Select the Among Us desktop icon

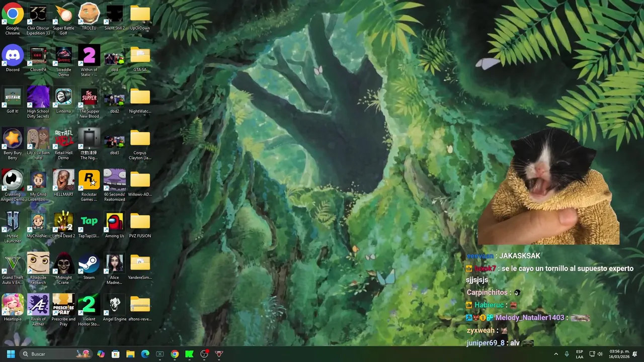click(114, 225)
